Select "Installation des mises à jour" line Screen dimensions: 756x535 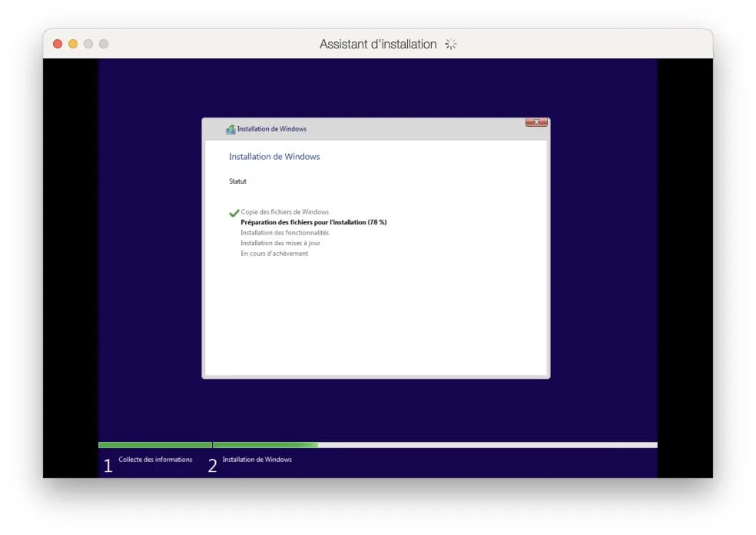(x=280, y=243)
